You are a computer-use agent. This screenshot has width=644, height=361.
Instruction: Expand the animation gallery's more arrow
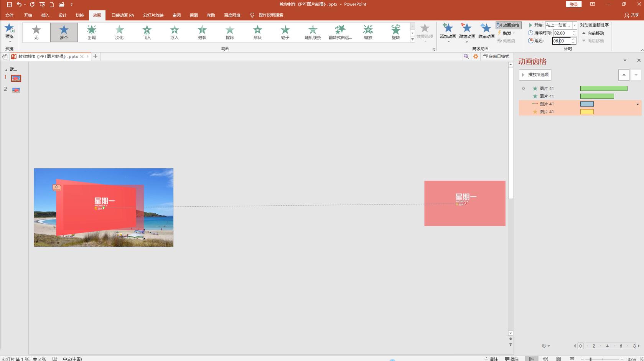click(x=412, y=40)
